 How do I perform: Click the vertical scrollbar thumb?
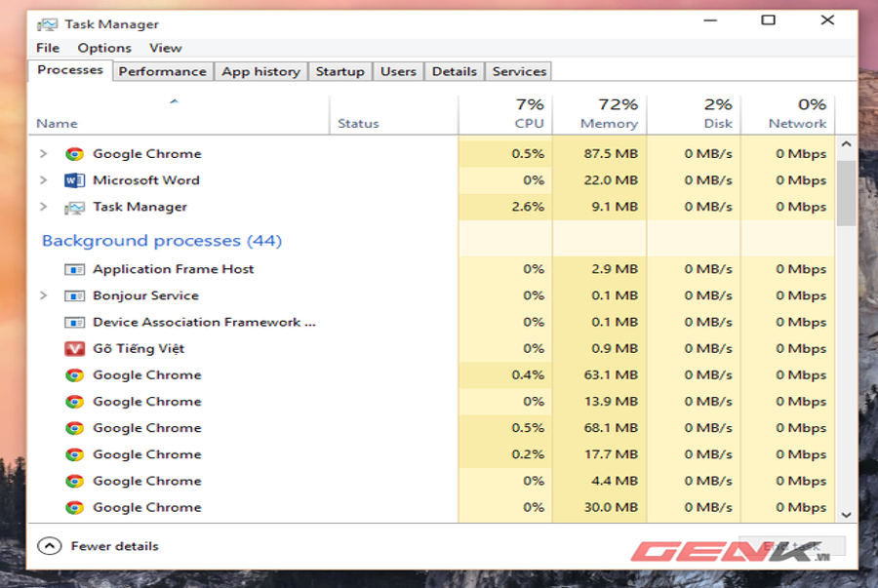[846, 193]
